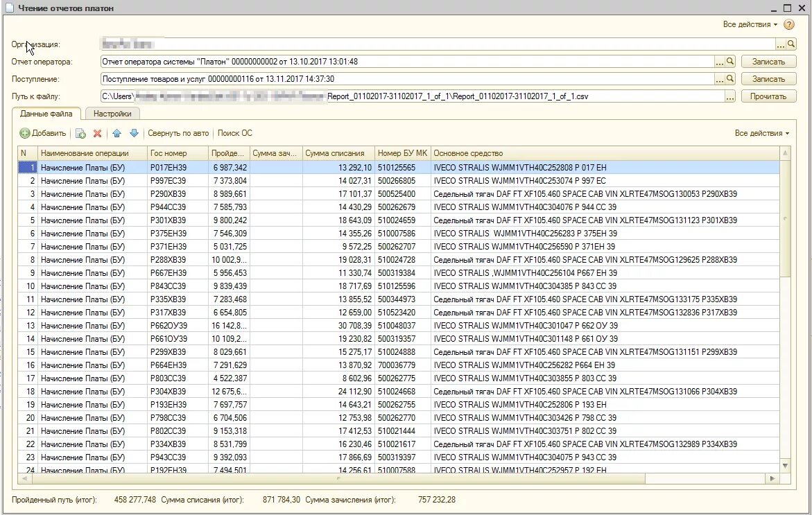Delete row with red X icon
Image resolution: width=812 pixels, height=515 pixels.
pyautogui.click(x=97, y=133)
